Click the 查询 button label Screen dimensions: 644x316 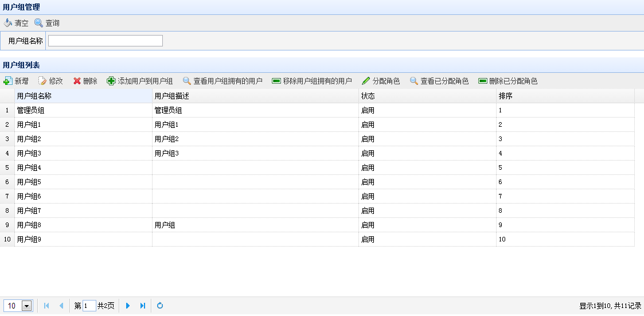click(52, 23)
